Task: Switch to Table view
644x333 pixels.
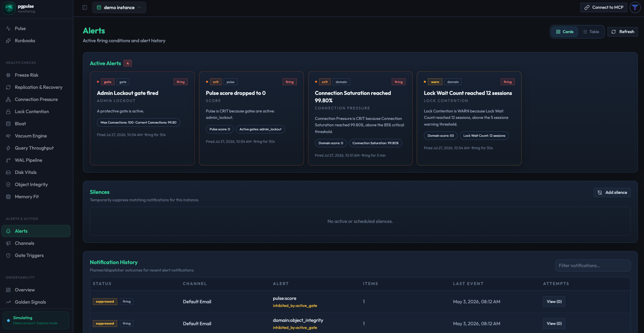Action: coord(591,32)
